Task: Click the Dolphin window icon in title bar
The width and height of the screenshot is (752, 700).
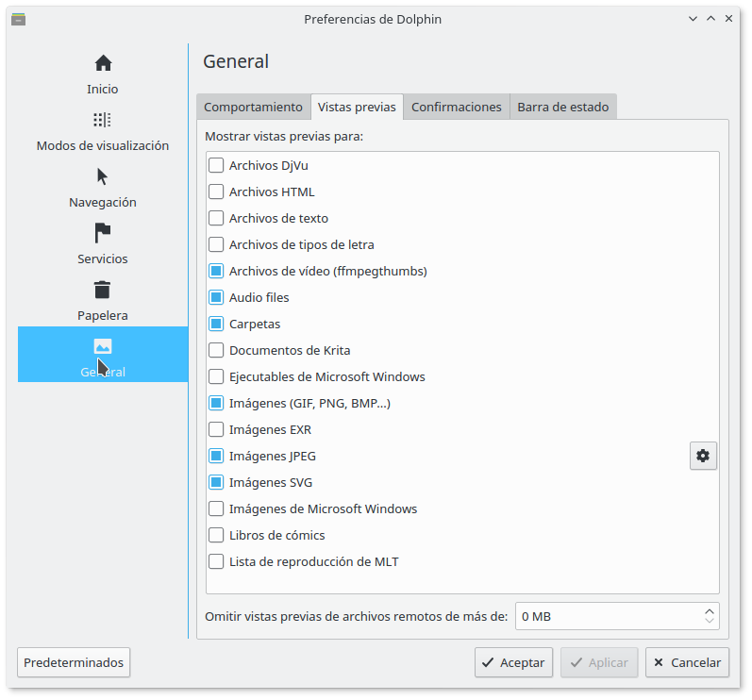Action: [18, 19]
